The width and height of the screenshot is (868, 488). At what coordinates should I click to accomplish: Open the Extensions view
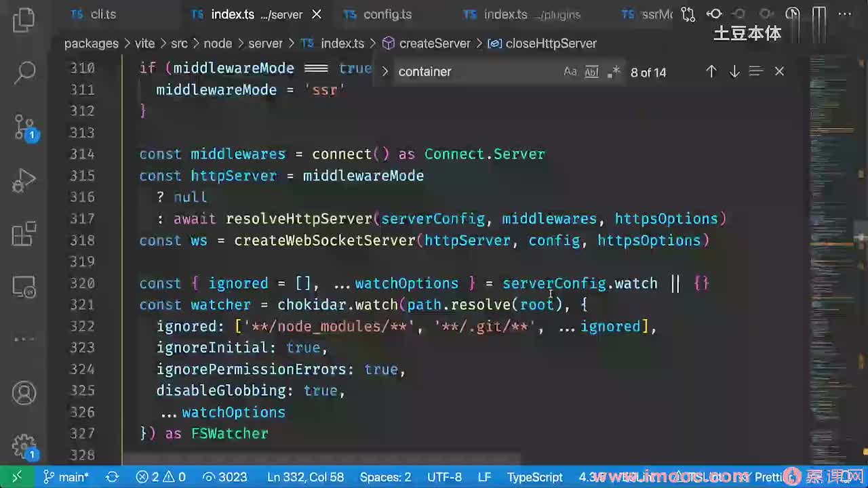click(24, 234)
